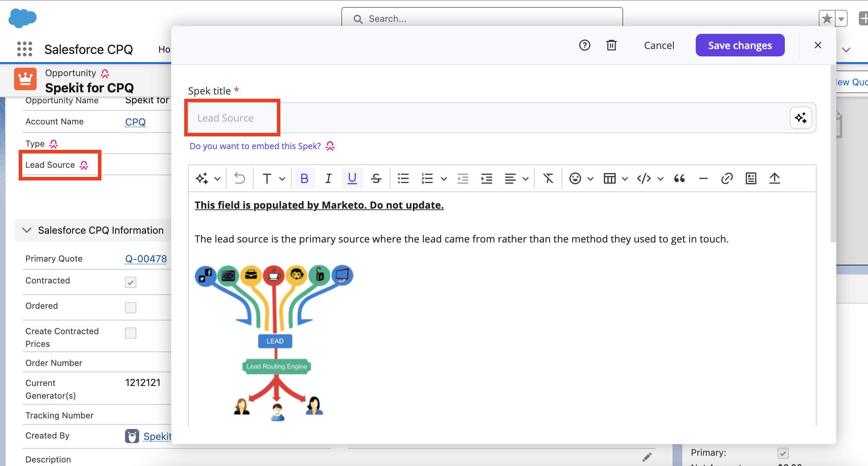Toggle the Ordered checkbox
The image size is (868, 466).
click(x=131, y=308)
